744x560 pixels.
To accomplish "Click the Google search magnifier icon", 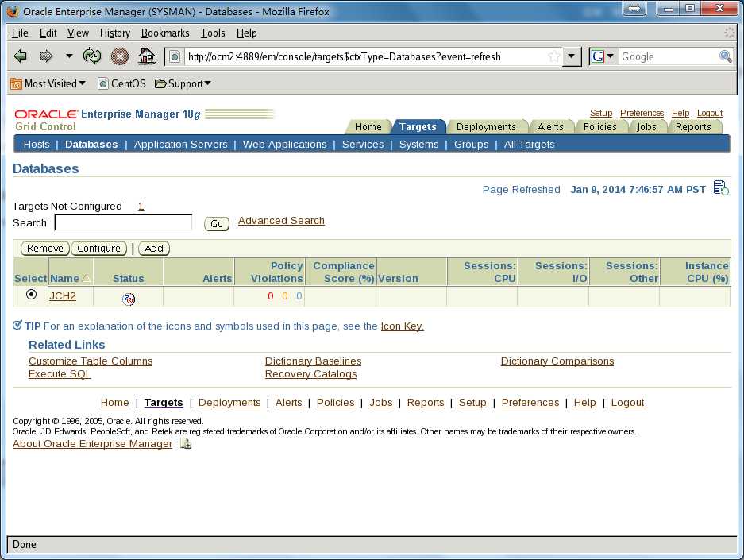I will (x=725, y=56).
